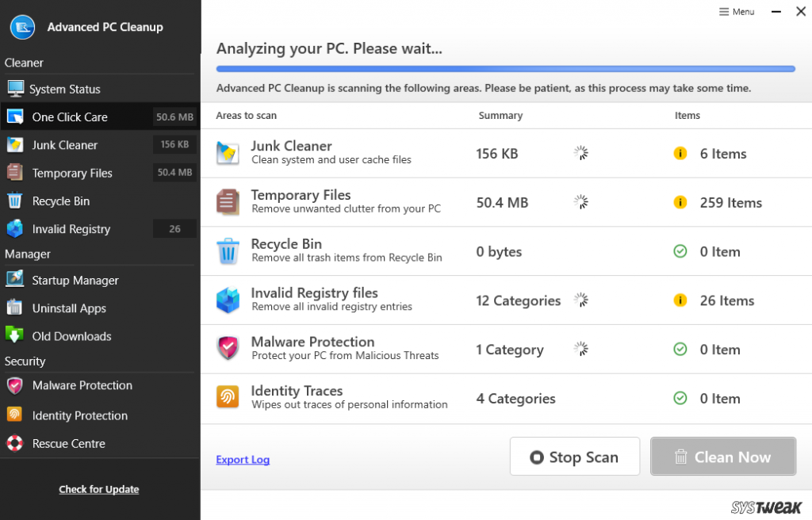Open Malware Protection in the sidebar
Screen dimensions: 812x520
coord(100,386)
